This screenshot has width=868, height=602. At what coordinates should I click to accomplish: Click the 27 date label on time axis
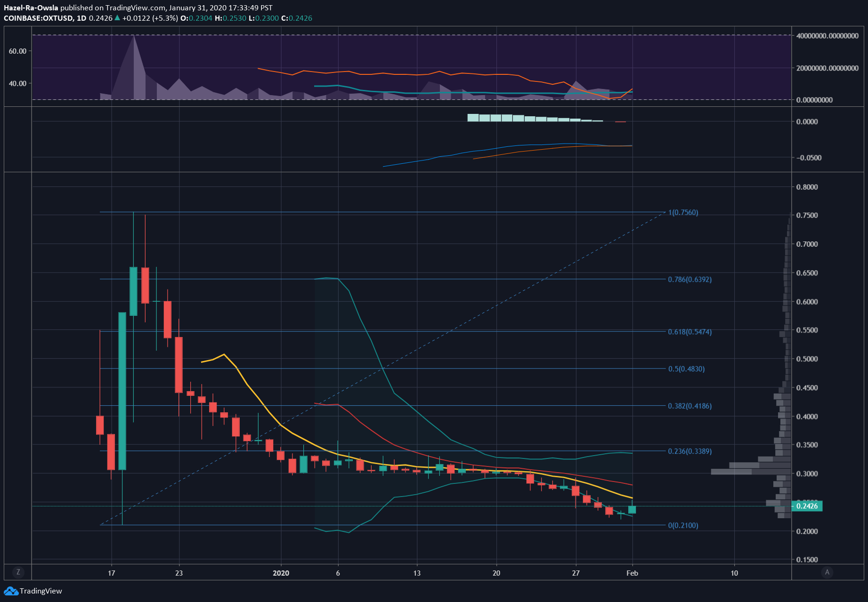tap(576, 573)
